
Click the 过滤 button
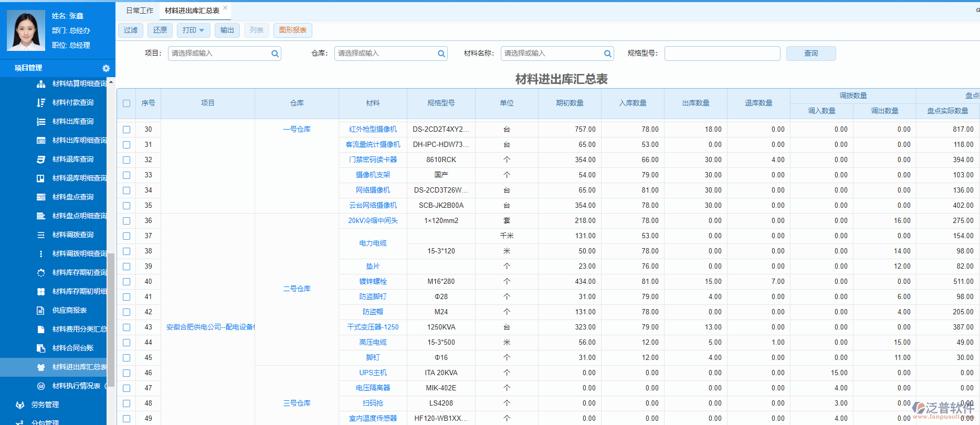(131, 30)
